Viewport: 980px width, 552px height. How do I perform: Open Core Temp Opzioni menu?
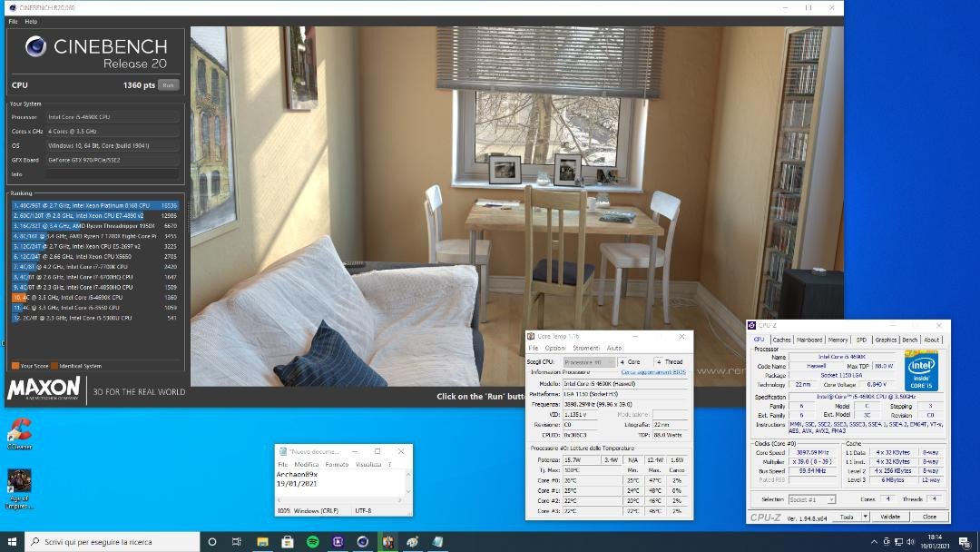[555, 349]
